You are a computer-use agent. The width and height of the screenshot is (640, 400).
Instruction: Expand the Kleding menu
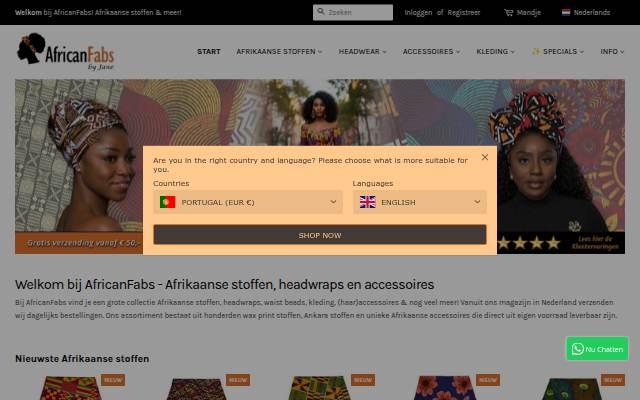tap(495, 51)
